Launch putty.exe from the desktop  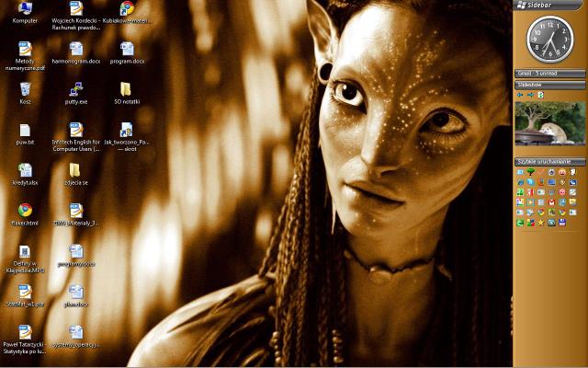pos(75,89)
